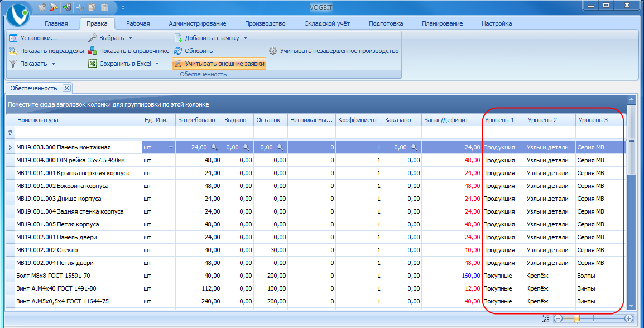Expand the Сохранить в Excel dropdown arrow

click(157, 64)
